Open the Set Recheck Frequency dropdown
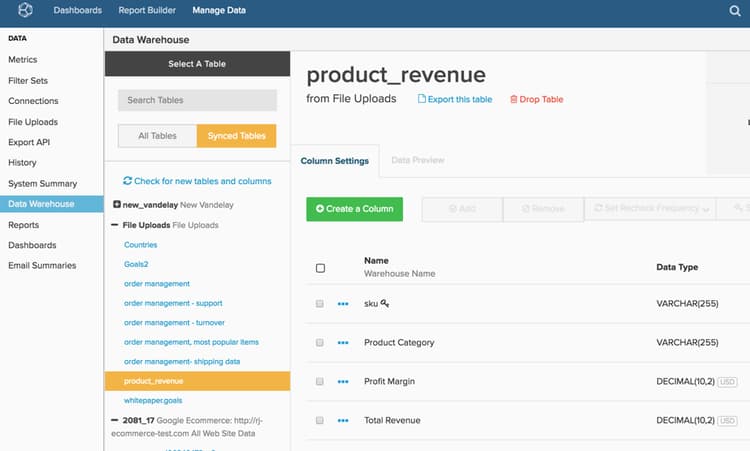The height and width of the screenshot is (451, 750). (x=651, y=209)
